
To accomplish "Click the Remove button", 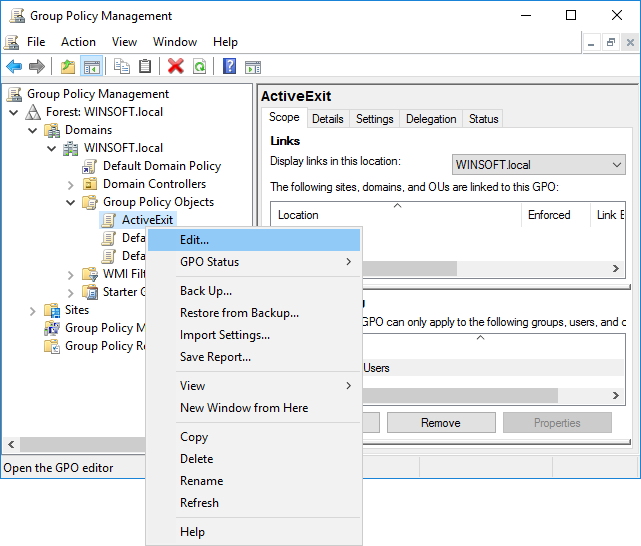I will click(441, 423).
